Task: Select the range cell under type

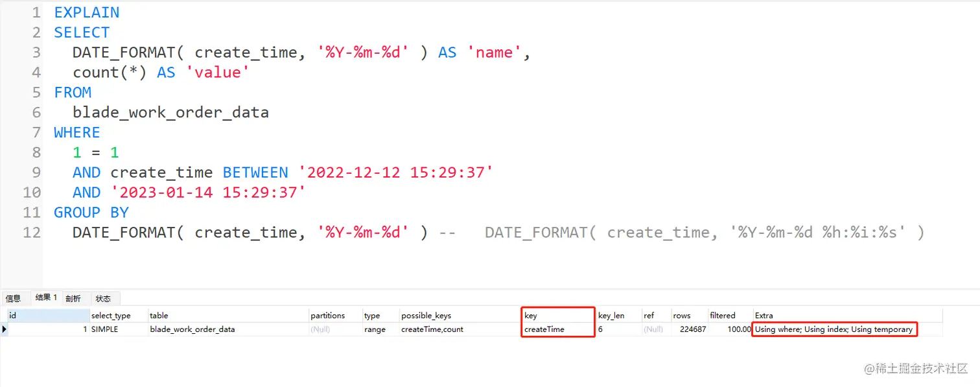Action: point(380,329)
